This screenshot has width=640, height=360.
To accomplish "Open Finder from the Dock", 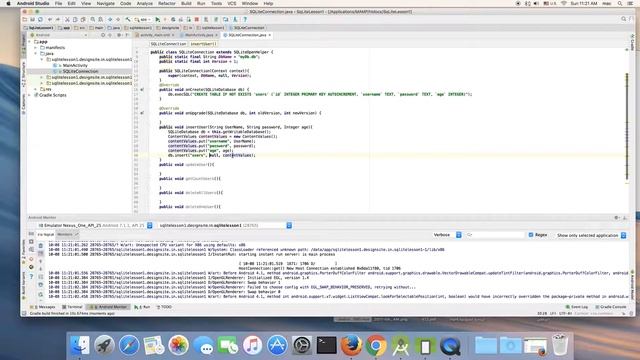I will point(80,346).
